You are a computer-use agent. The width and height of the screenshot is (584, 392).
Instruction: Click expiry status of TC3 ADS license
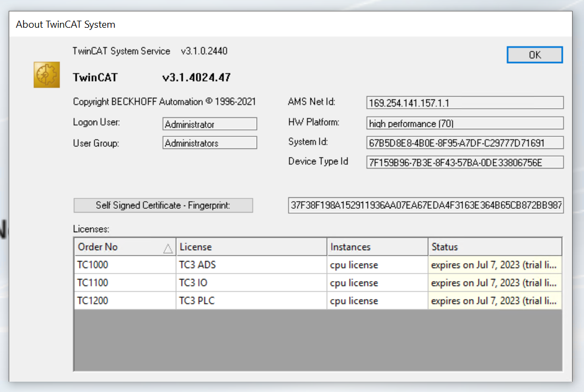[495, 265]
